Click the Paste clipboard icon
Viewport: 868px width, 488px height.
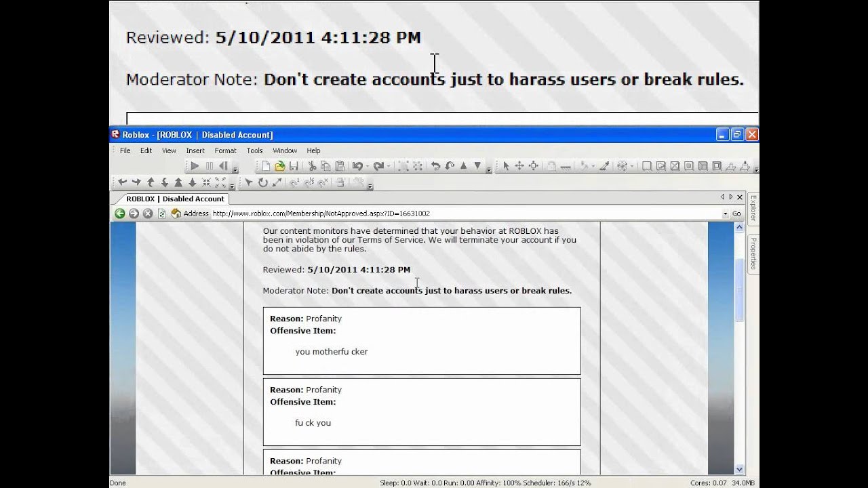pyautogui.click(x=340, y=166)
